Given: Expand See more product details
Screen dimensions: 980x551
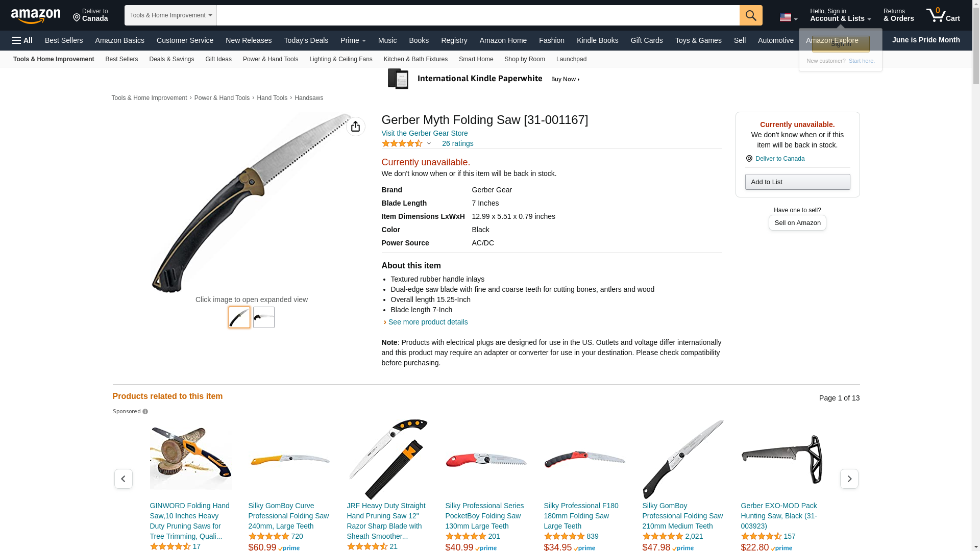Looking at the screenshot, I should coord(428,322).
